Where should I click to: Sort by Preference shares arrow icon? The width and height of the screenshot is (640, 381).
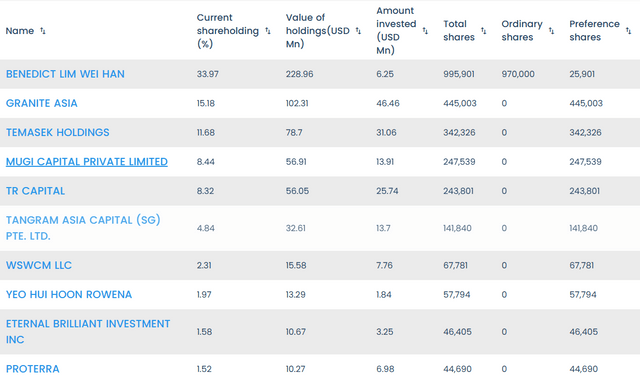(x=628, y=31)
